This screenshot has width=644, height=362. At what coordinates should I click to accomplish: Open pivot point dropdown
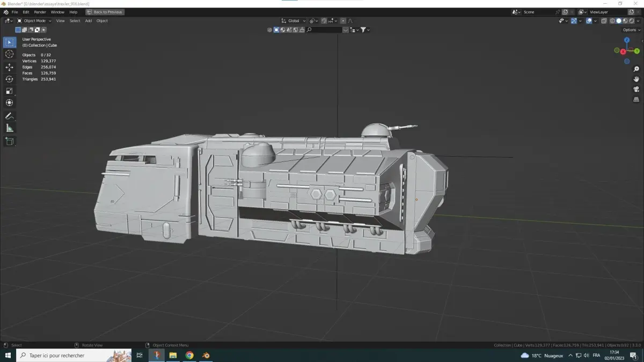(x=313, y=21)
